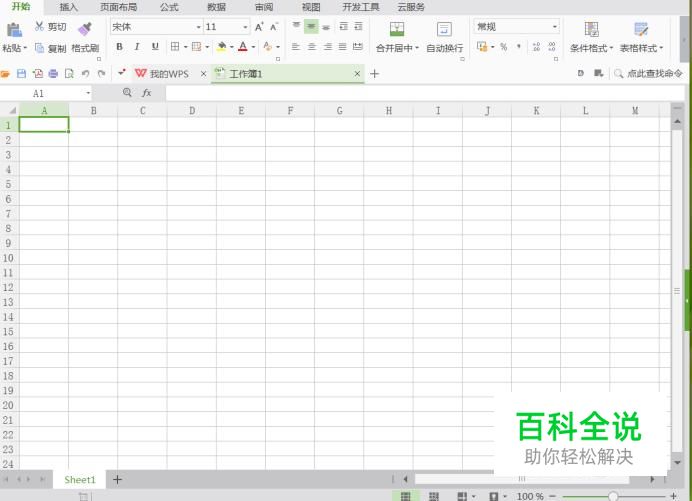Viewport: 692px width, 501px height.
Task: Click Wrap Text (自动换行) button
Action: click(x=444, y=37)
